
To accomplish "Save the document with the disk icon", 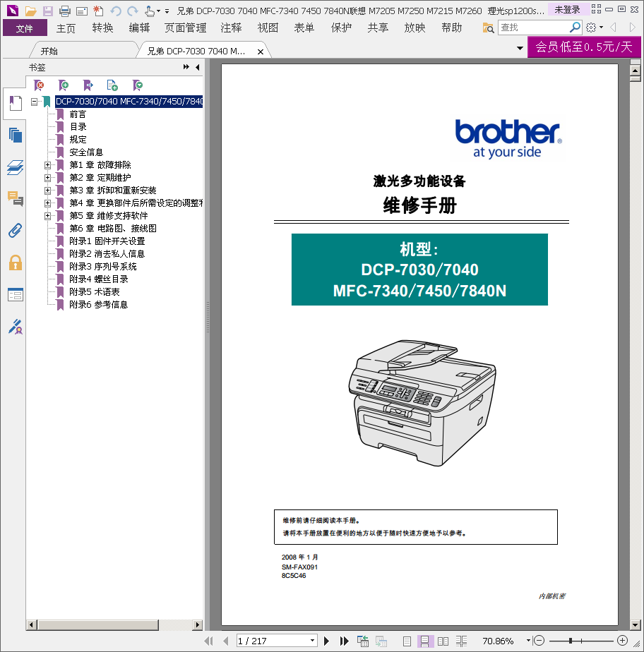I will (48, 11).
